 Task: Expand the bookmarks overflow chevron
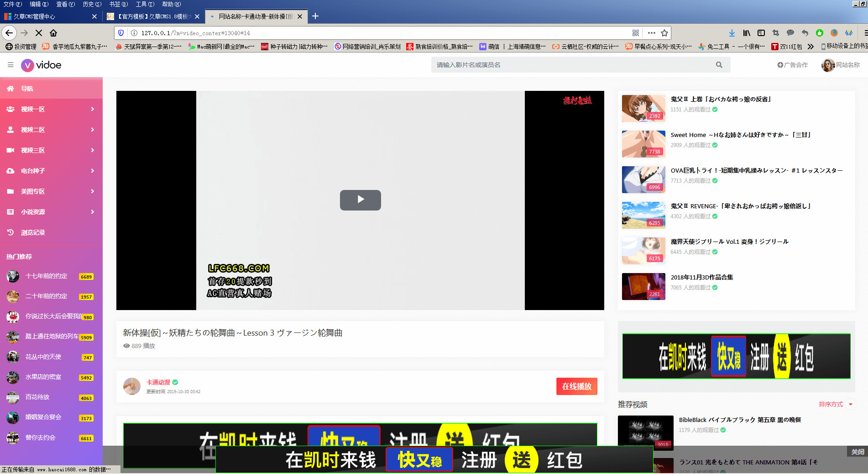click(811, 46)
